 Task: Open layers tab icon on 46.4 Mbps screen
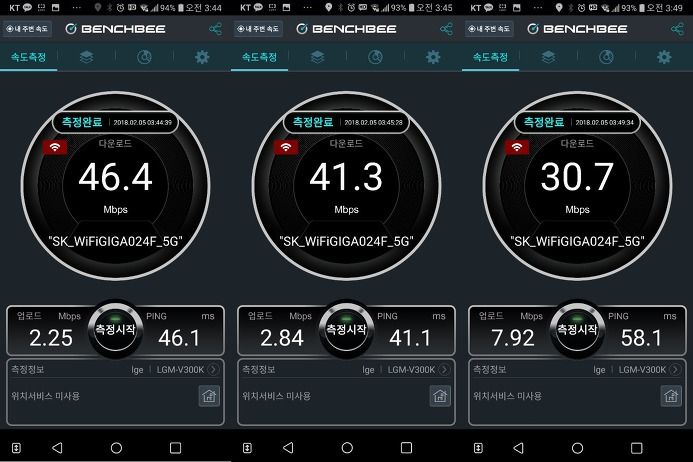(86, 57)
